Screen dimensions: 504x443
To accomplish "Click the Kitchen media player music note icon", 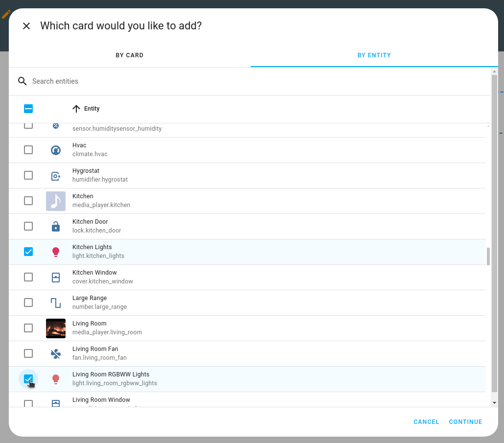I will click(x=55, y=201).
